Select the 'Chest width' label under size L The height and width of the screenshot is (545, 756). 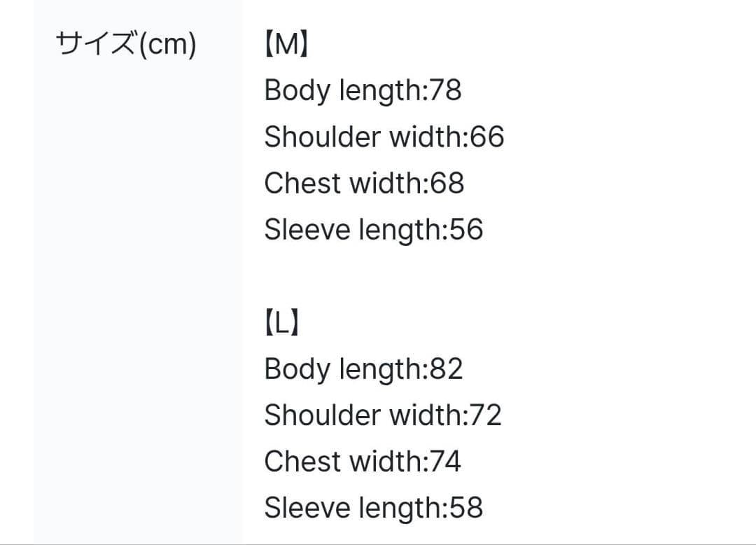click(343, 462)
